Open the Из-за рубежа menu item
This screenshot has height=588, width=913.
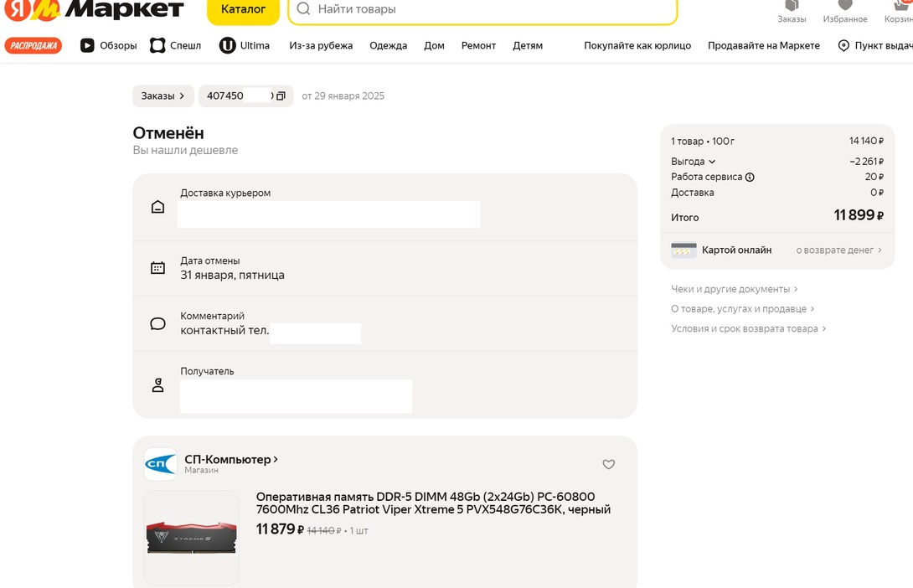[x=321, y=45]
